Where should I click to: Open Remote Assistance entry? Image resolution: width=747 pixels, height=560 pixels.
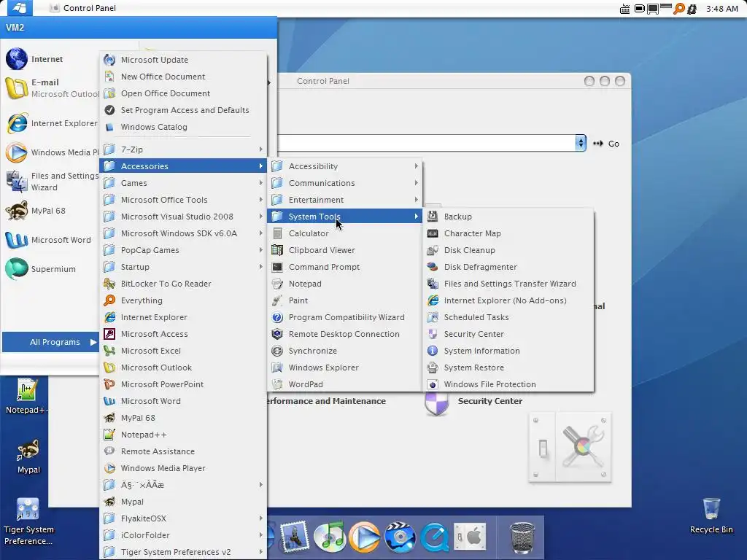(x=183, y=451)
